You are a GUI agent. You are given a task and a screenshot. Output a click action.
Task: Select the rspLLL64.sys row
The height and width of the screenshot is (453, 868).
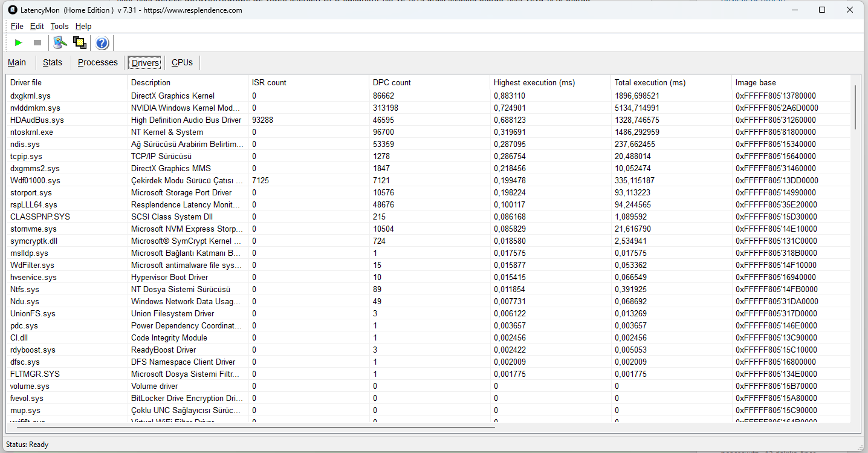428,204
